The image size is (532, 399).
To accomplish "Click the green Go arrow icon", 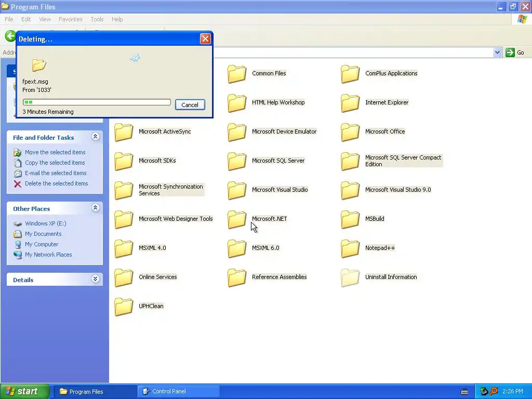I will coord(510,52).
